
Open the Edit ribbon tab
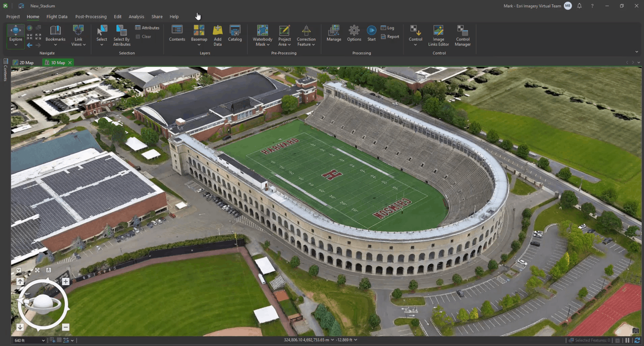117,17
